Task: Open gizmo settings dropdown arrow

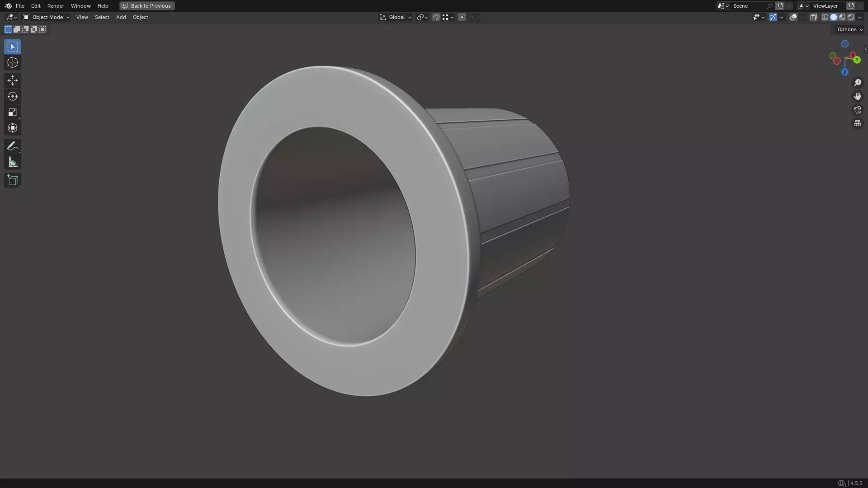Action: 782,17
